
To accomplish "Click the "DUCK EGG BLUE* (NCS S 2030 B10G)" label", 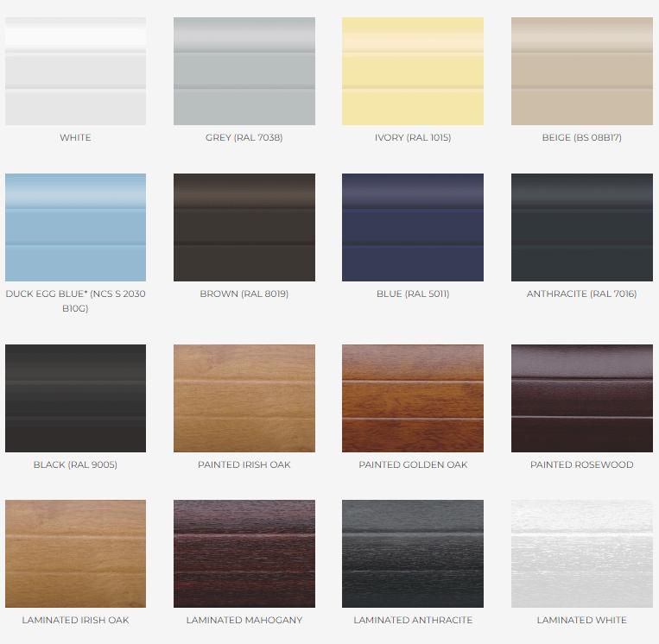I will [76, 300].
